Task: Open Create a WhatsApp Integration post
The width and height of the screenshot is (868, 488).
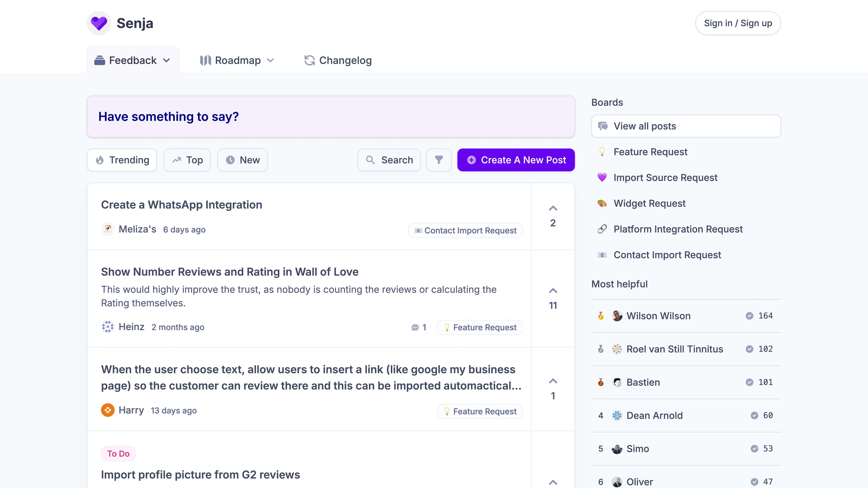Action: (x=182, y=205)
